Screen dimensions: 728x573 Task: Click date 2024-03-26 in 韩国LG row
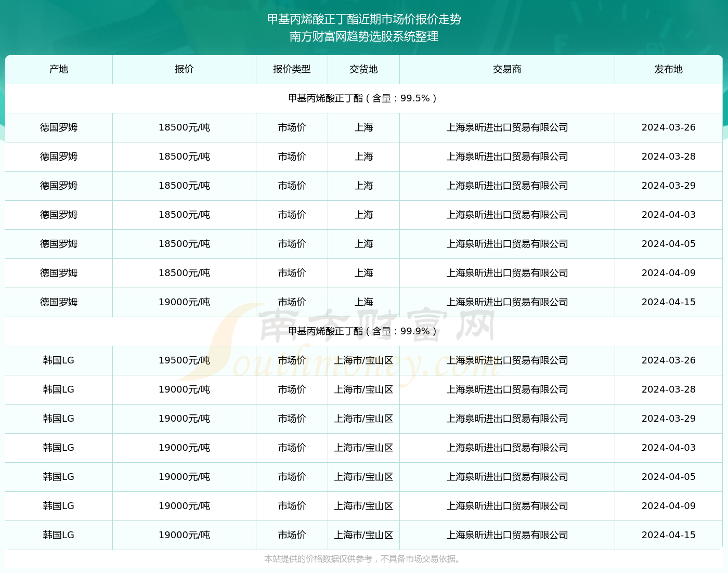tap(669, 360)
